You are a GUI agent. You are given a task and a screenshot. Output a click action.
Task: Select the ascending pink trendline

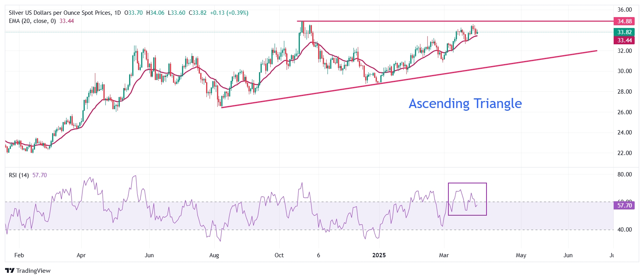point(408,79)
